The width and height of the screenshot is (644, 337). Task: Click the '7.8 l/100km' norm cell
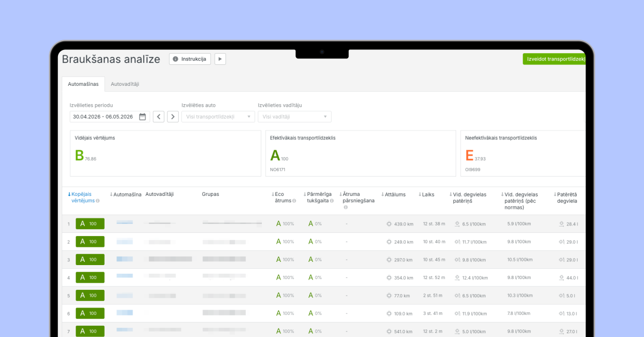[x=519, y=313]
